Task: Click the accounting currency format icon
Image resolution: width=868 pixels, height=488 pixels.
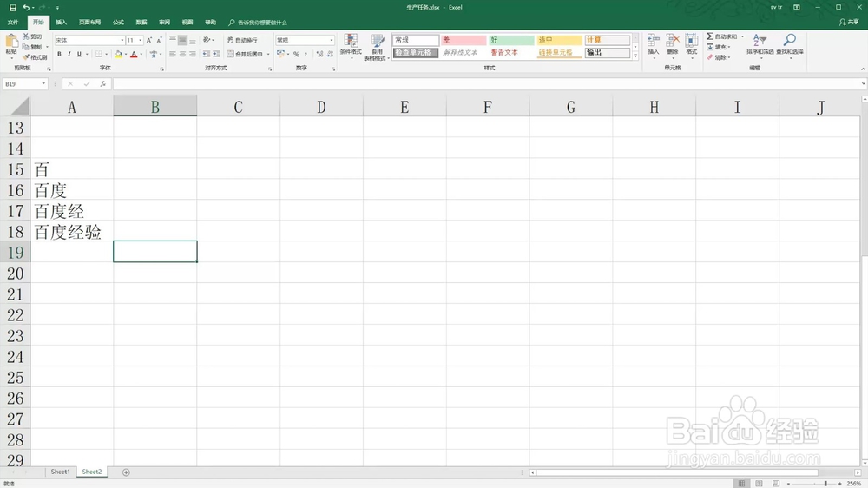Action: coord(280,55)
